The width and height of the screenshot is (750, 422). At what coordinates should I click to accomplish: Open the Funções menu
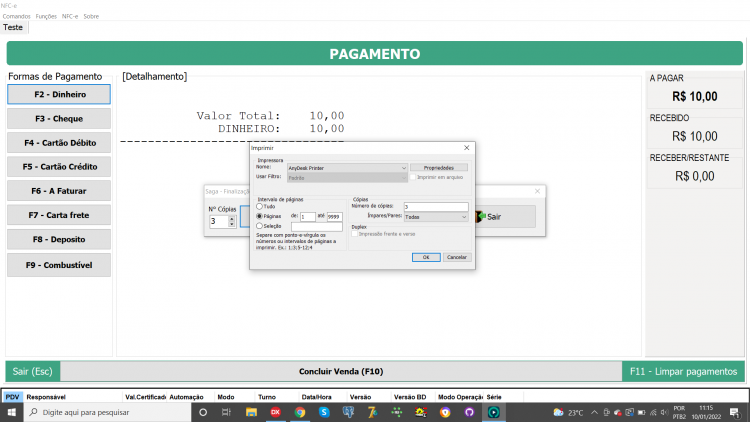tap(46, 16)
